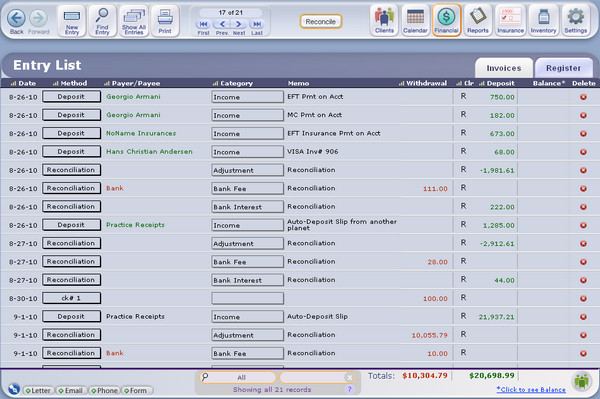Switch to the Invoices tab

pyautogui.click(x=504, y=68)
